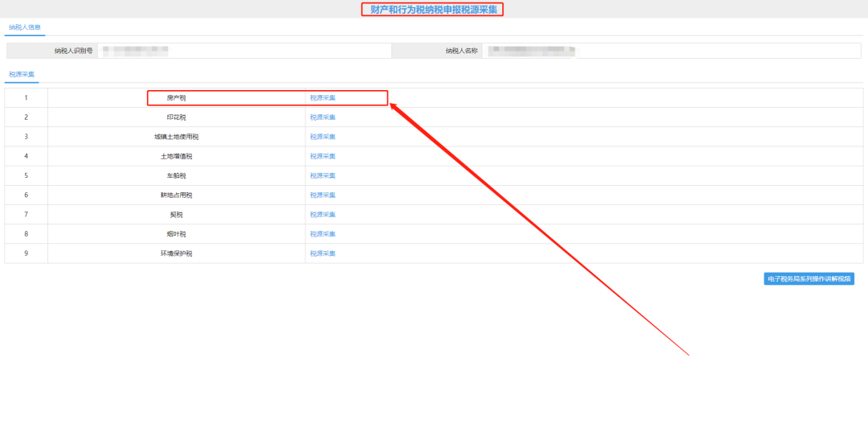868x424 pixels.
Task: Open 税源采集 link for 烟叶税
Action: pyautogui.click(x=322, y=233)
